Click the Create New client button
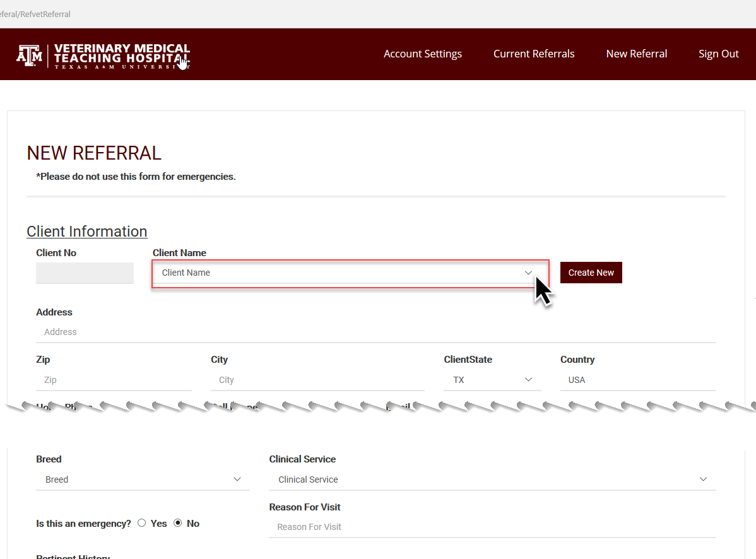 [x=591, y=273]
